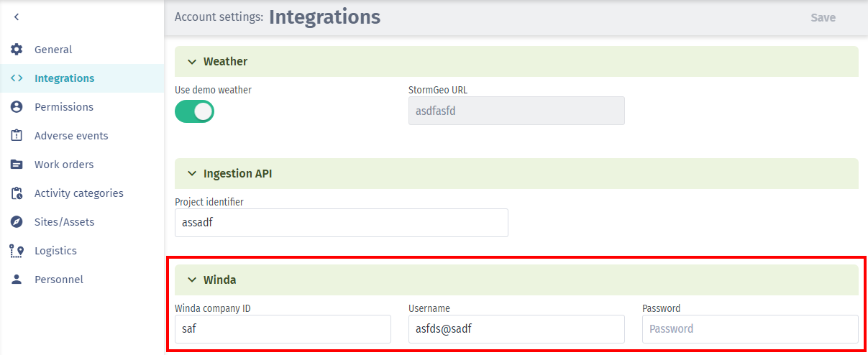Click the Winda company ID field
Image resolution: width=868 pixels, height=355 pixels.
(283, 329)
